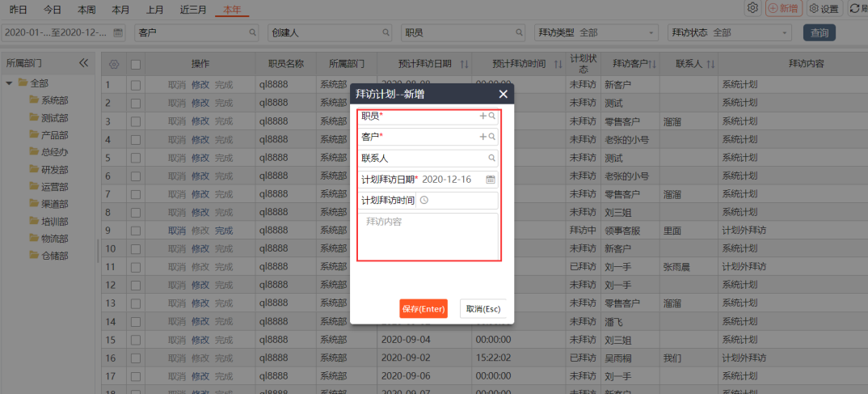Click the 取消(Esc) button
Viewport: 868px width, 394px height.
(482, 308)
